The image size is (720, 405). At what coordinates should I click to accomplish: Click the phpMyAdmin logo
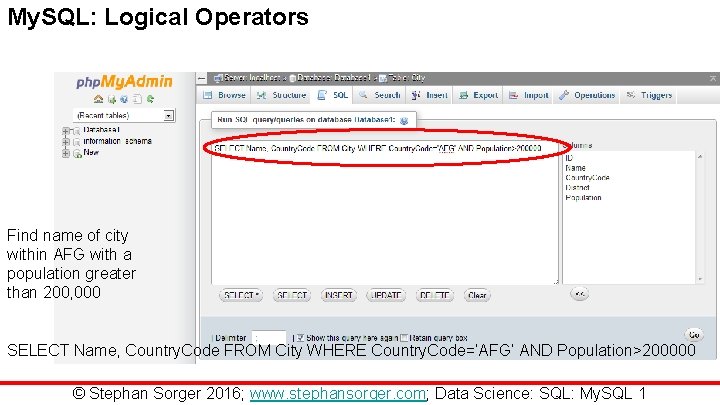click(x=124, y=82)
